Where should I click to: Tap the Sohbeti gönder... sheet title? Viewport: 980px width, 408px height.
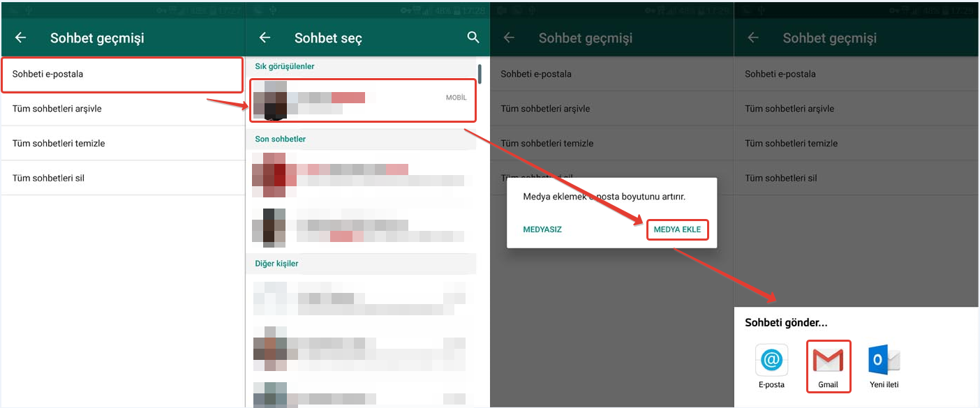click(786, 323)
